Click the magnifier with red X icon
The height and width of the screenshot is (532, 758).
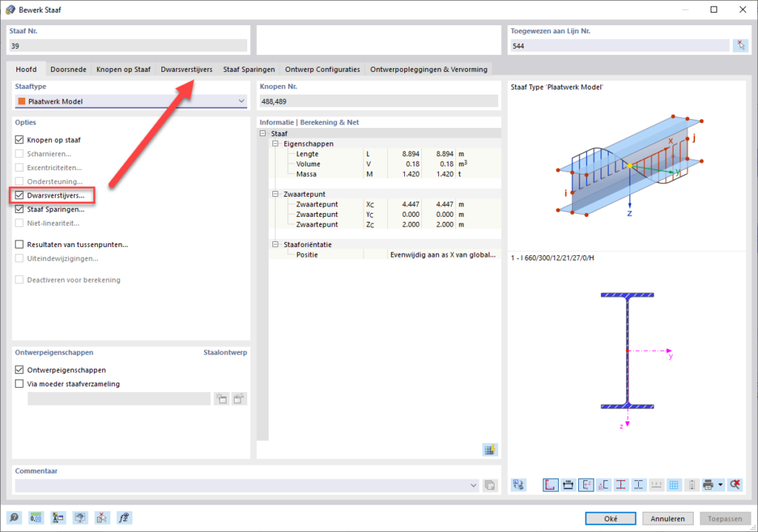pos(734,485)
